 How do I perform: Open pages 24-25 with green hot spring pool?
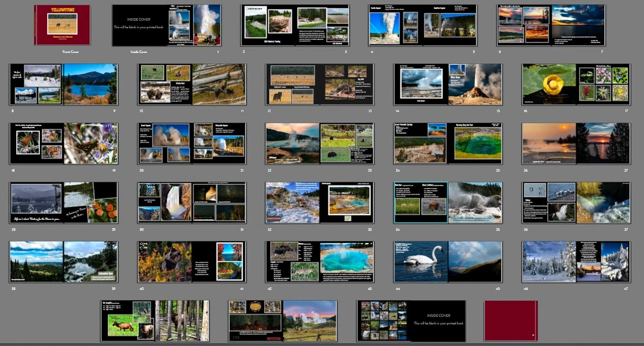448,143
